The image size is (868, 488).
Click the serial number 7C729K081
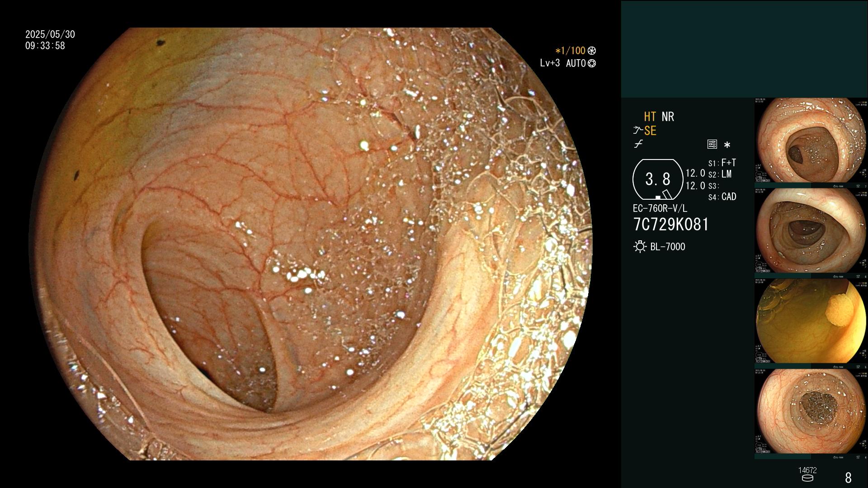click(x=671, y=225)
